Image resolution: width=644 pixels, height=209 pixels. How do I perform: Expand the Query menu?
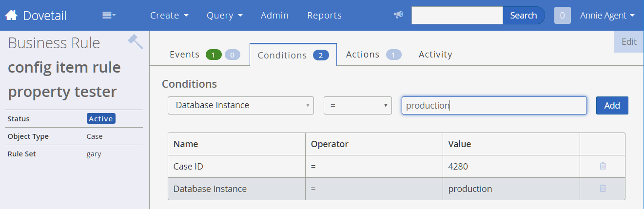224,15
